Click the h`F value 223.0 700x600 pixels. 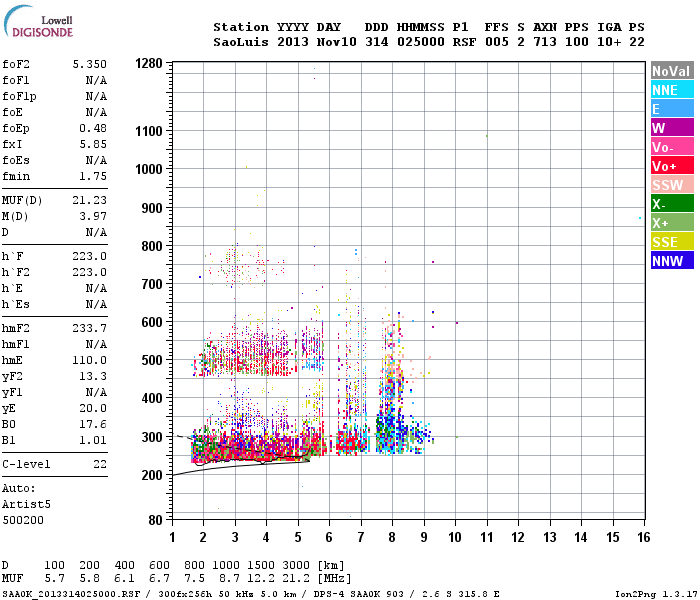click(90, 256)
